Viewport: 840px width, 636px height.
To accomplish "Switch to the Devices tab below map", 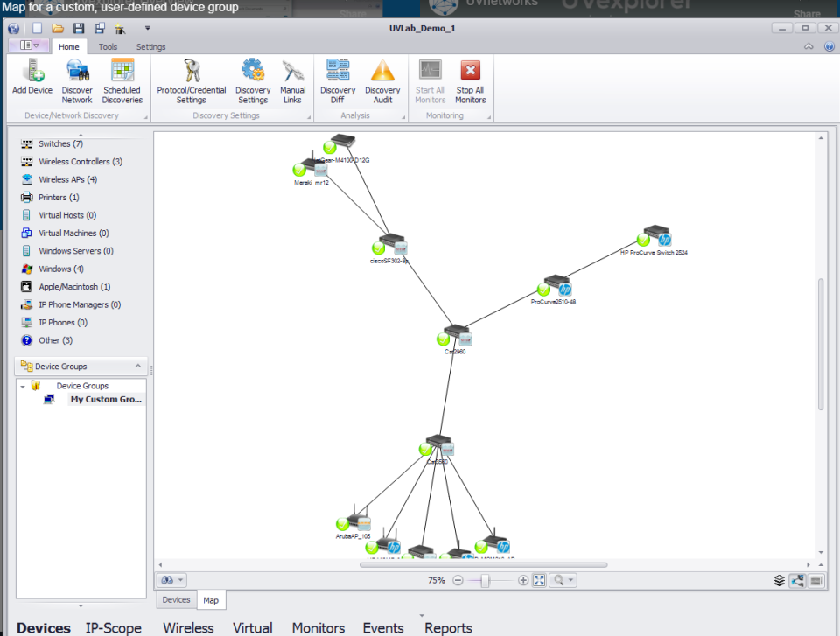I will 176,600.
